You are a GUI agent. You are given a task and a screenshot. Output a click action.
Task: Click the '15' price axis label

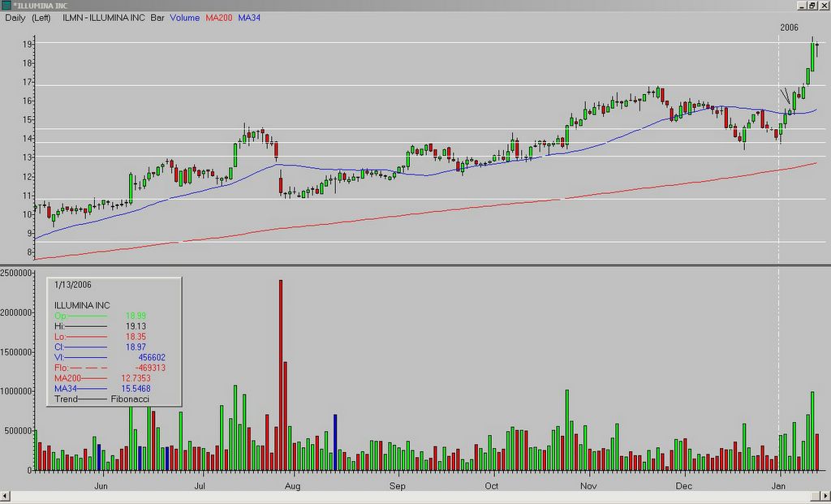pyautogui.click(x=27, y=120)
